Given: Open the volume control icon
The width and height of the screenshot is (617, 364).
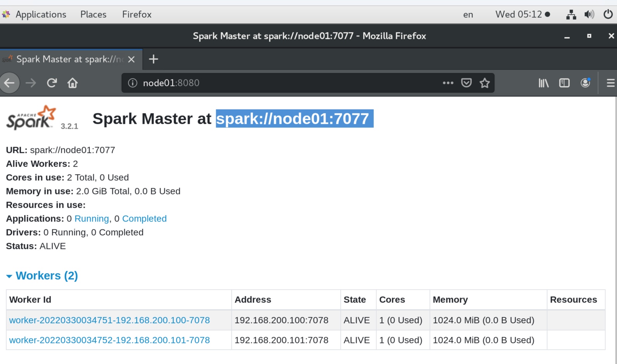Looking at the screenshot, I should pos(589,15).
